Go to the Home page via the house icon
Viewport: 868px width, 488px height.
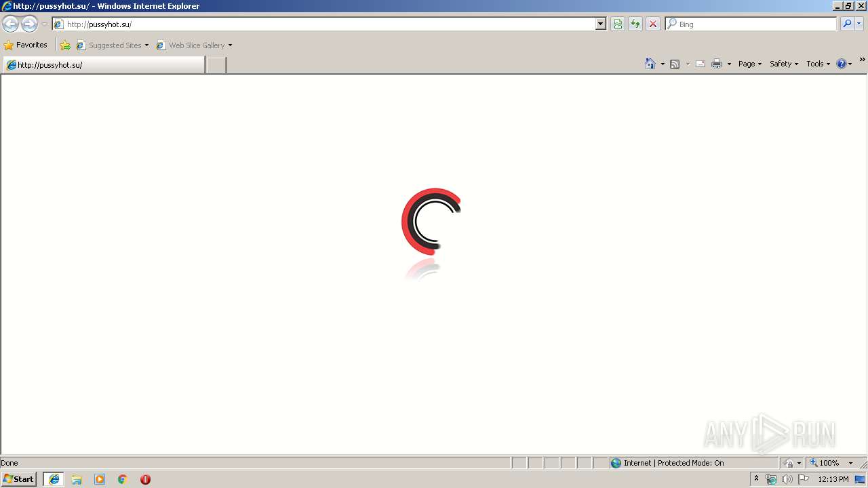[650, 64]
